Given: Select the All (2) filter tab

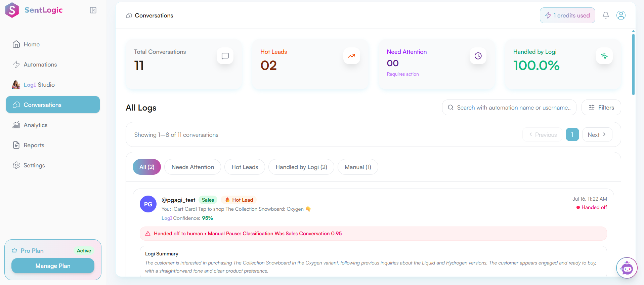Looking at the screenshot, I should click(x=147, y=167).
